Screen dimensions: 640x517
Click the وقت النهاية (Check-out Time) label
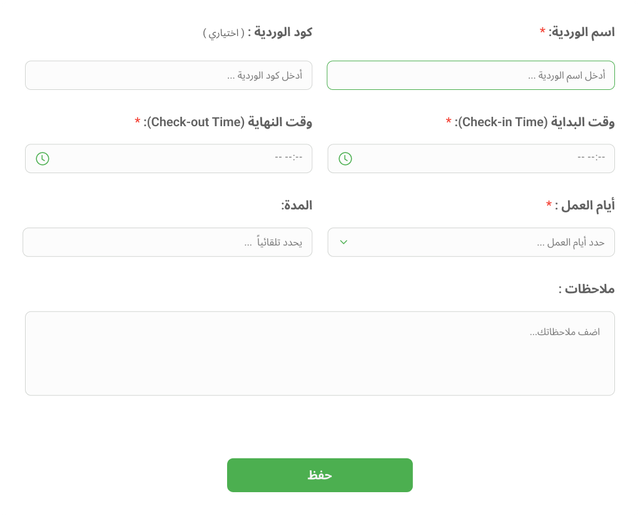pyautogui.click(x=229, y=122)
